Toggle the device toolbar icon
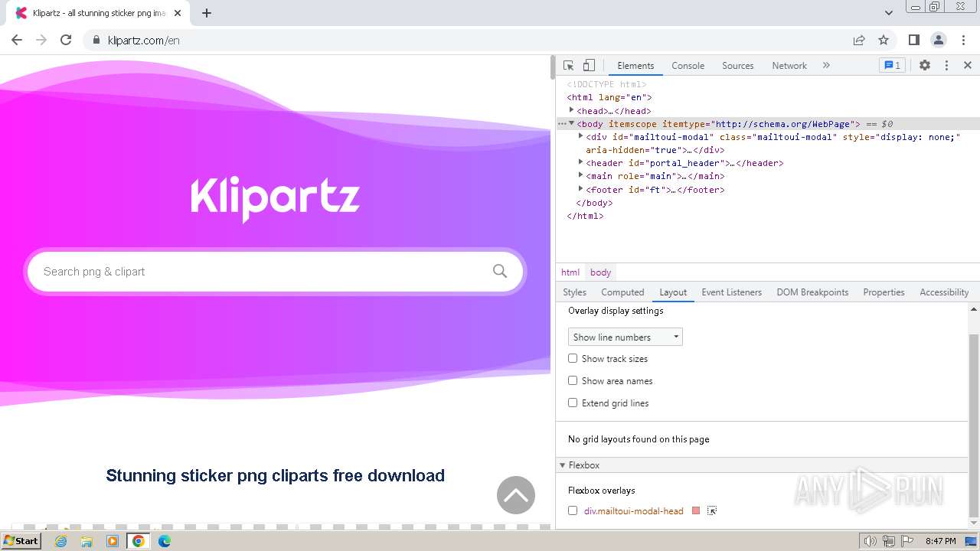 pyautogui.click(x=589, y=66)
